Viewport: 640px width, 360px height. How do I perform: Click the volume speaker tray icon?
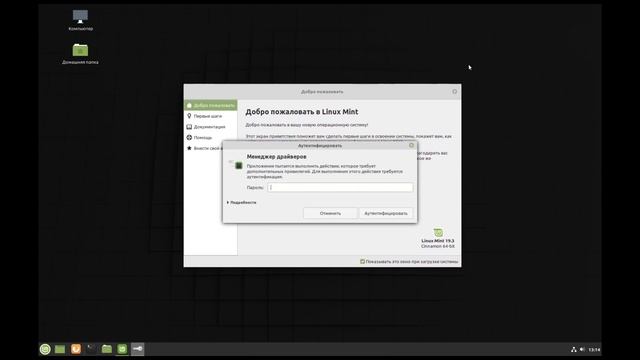(x=582, y=349)
